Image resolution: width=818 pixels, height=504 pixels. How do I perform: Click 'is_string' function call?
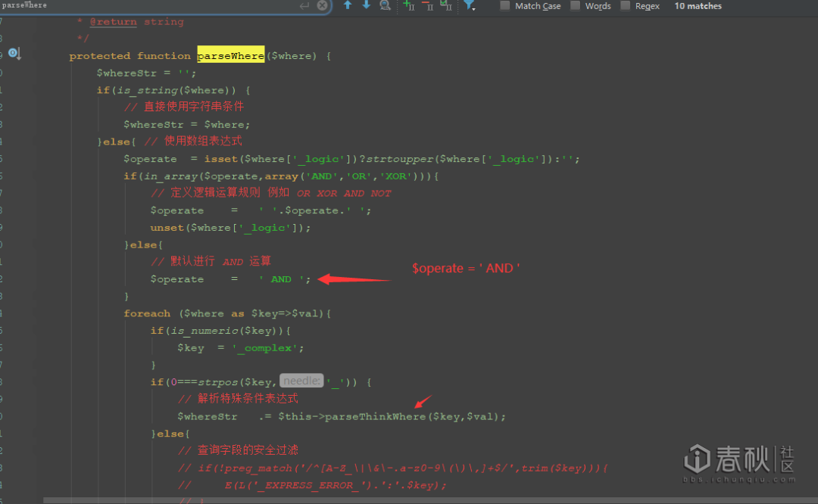click(x=147, y=90)
